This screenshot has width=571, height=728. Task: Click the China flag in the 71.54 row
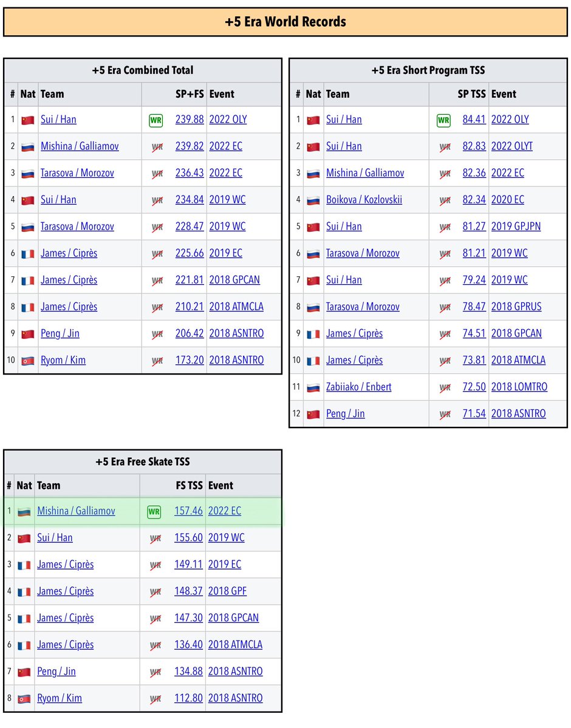313,415
